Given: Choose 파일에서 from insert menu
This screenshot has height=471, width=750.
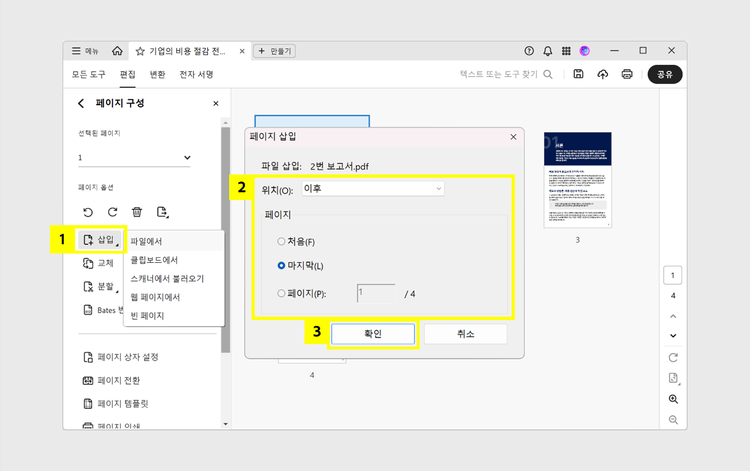Looking at the screenshot, I should (x=174, y=241).
